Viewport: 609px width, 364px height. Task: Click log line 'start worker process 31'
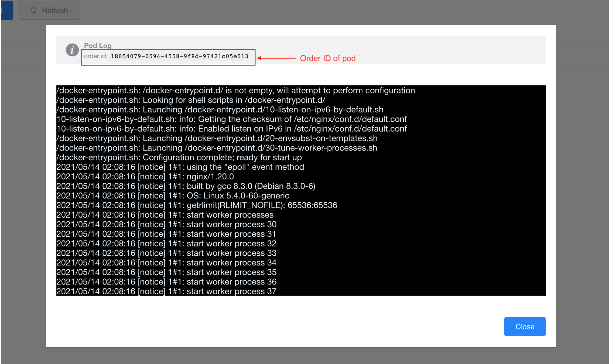[x=166, y=234]
